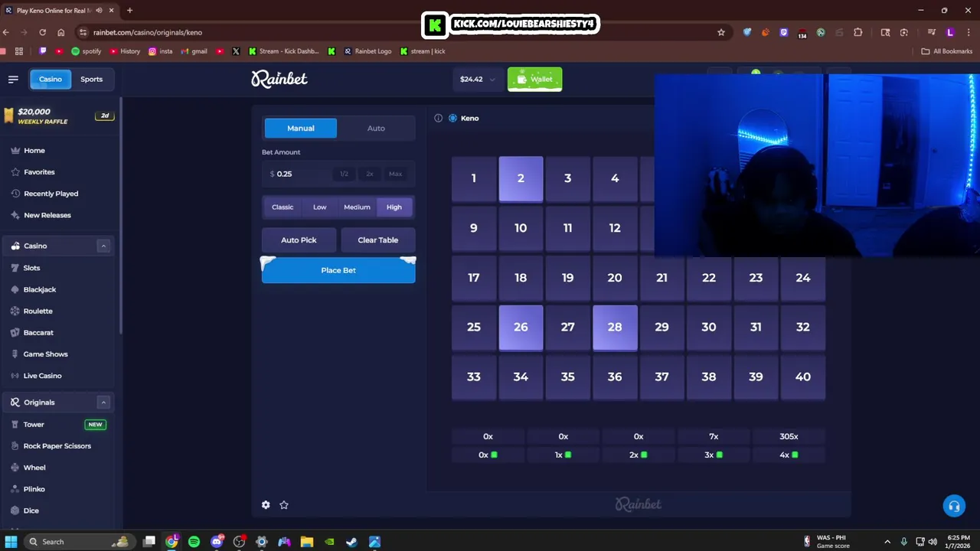Add Keno to favorites star icon
The height and width of the screenshot is (551, 980).
[284, 505]
